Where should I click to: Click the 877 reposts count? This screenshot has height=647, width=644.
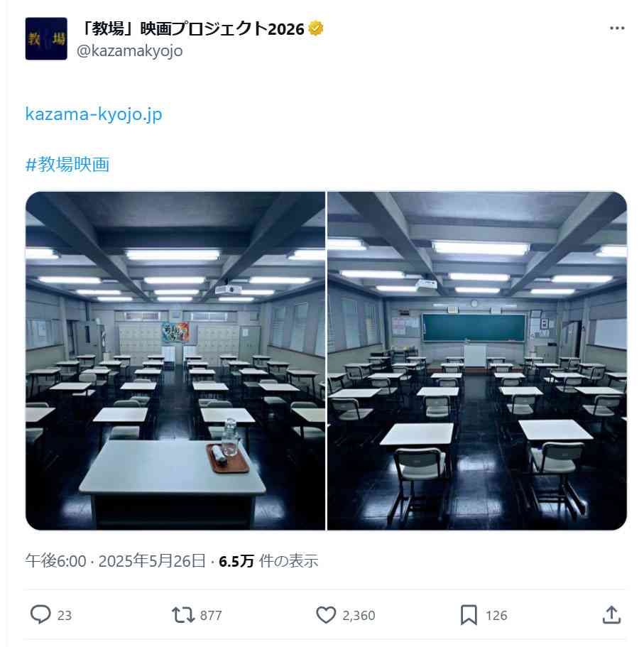point(211,615)
